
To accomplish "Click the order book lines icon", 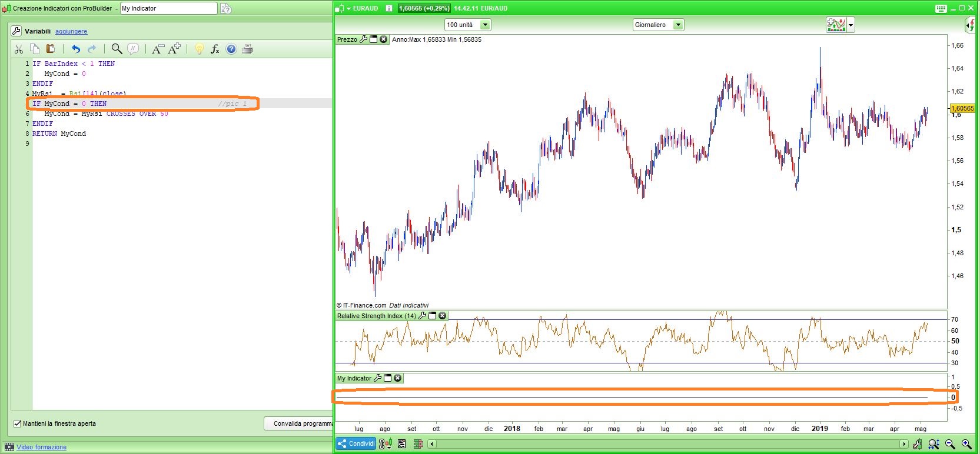I will [418, 443].
